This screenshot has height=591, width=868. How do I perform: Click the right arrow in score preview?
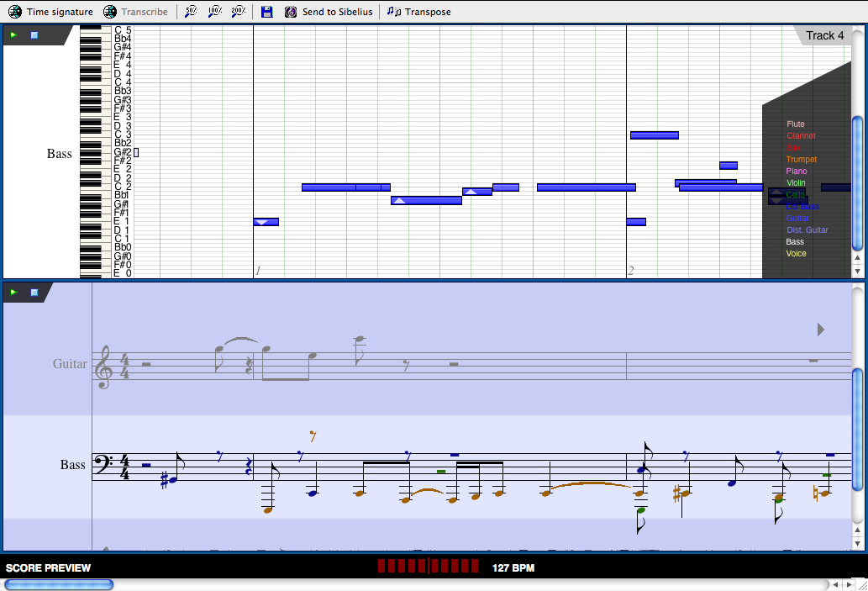point(821,330)
